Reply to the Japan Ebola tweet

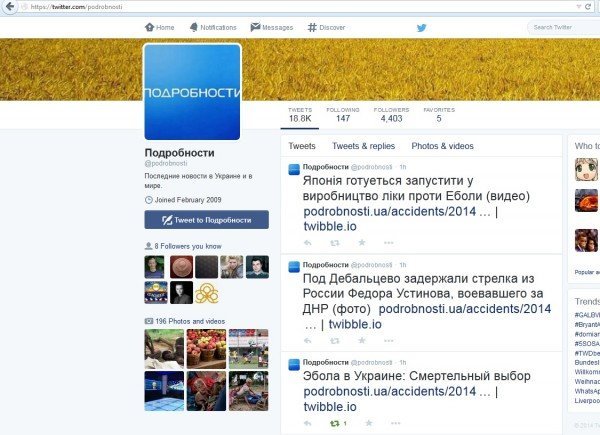point(307,243)
